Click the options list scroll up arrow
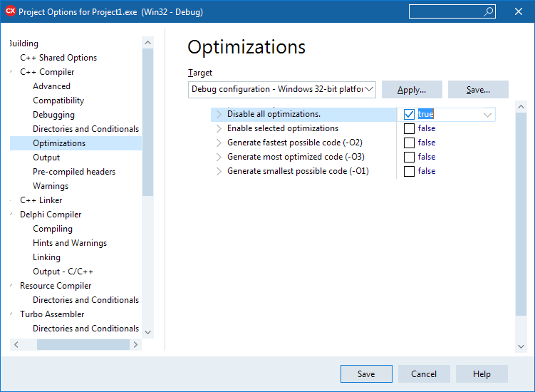 [521, 107]
